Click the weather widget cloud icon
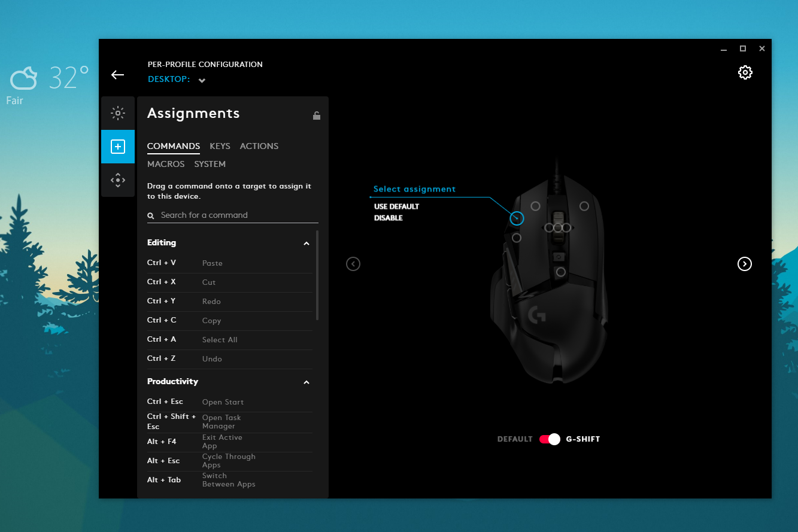Viewport: 798px width, 532px height. (23, 79)
